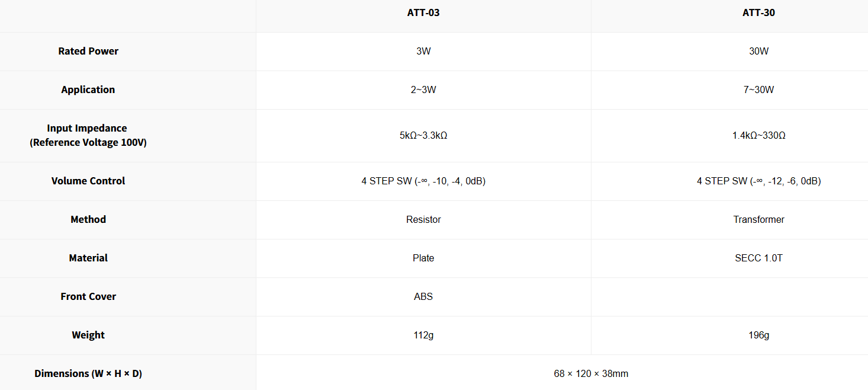Select the SECC 1.0T material cell
The height and width of the screenshot is (390, 868).
click(x=758, y=258)
